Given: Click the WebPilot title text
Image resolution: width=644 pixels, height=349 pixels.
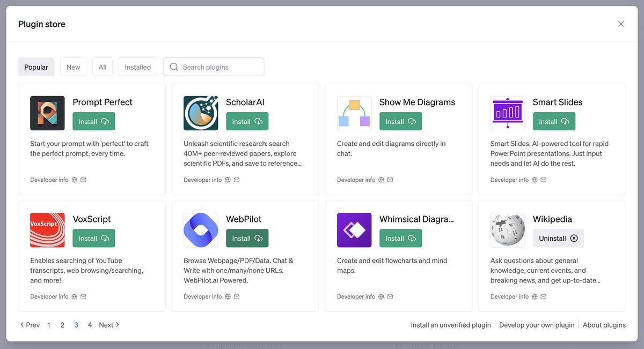Looking at the screenshot, I should pos(244,219).
